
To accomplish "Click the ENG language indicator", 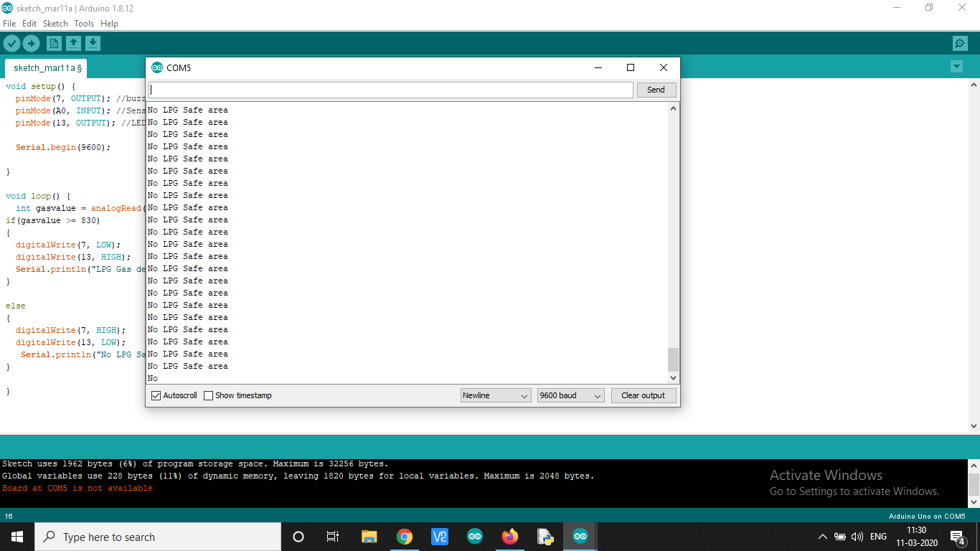I will (x=878, y=537).
